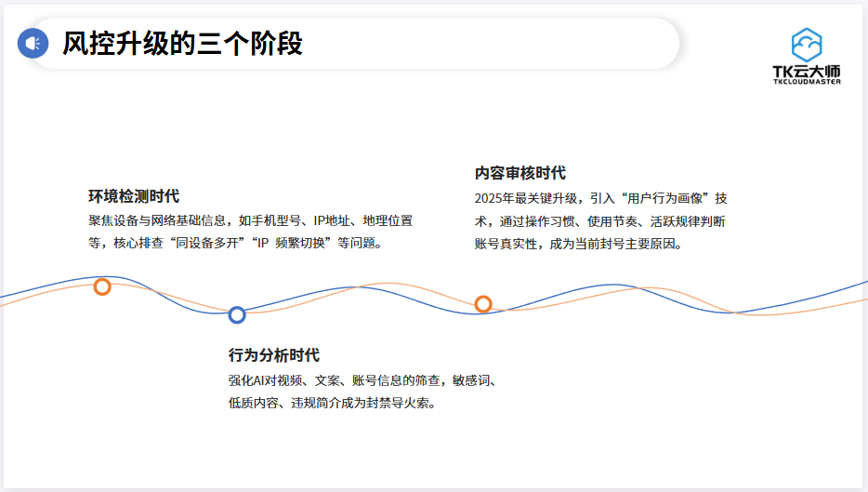
Task: Select the heading 行为分析时代
Action: [273, 355]
